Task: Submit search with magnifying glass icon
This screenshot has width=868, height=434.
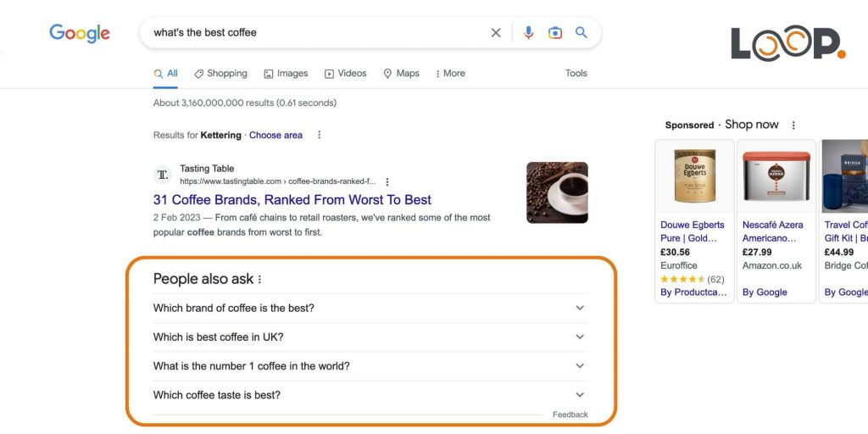Action: click(x=581, y=32)
